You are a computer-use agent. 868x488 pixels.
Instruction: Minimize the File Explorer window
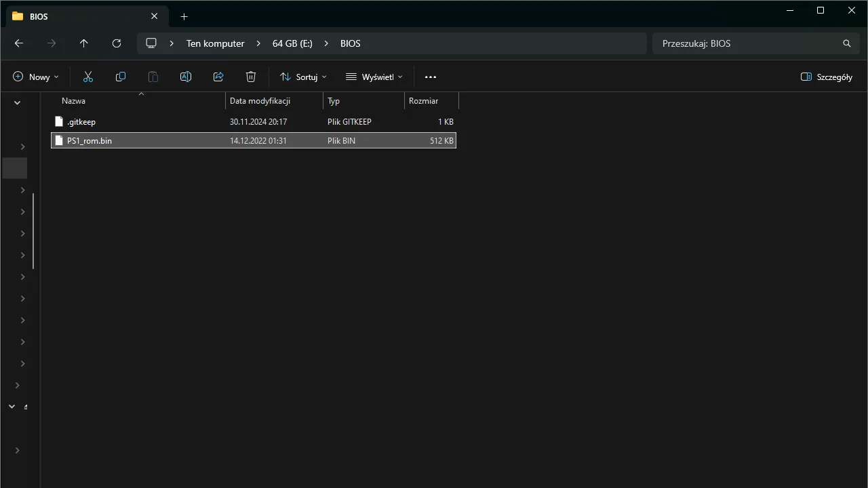[x=790, y=10]
